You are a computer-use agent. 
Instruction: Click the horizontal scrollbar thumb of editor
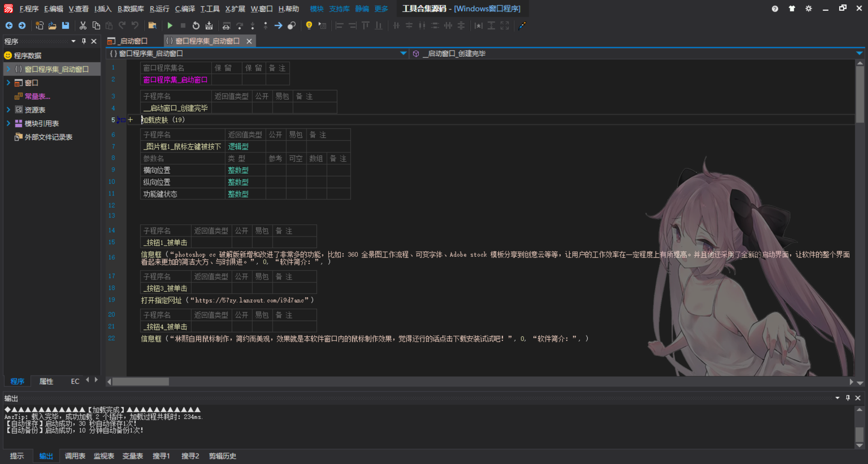[141, 382]
